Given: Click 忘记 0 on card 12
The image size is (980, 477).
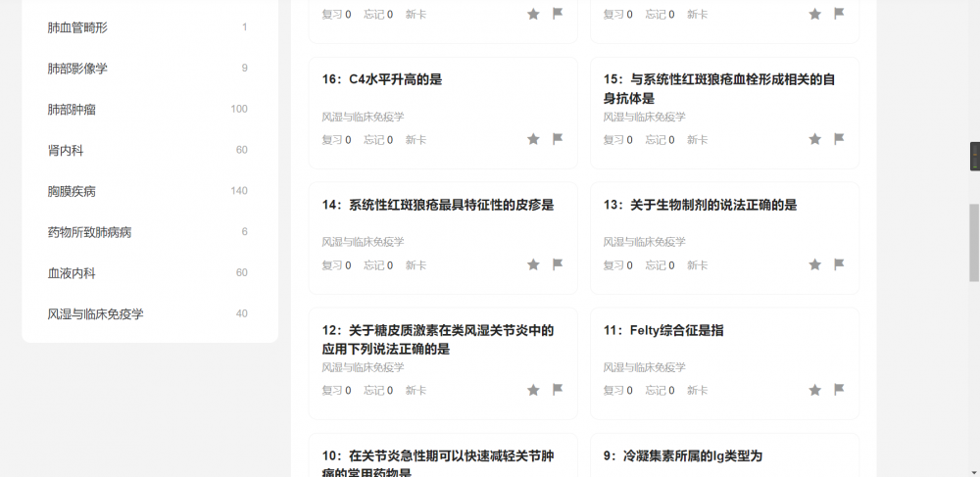Looking at the screenshot, I should pos(378,391).
